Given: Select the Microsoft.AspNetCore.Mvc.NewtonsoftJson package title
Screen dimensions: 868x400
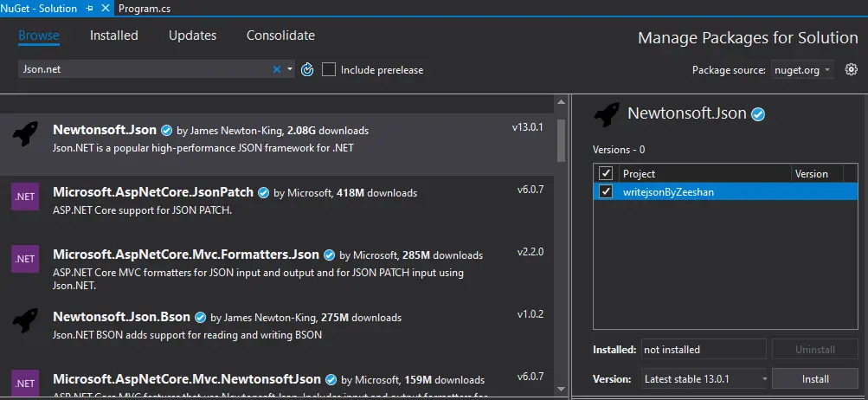Looking at the screenshot, I should 187,379.
